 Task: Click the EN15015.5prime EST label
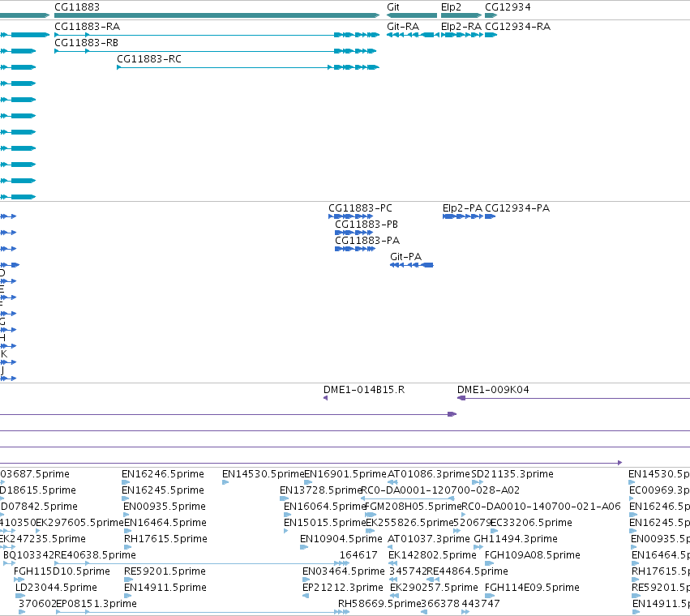point(325,523)
